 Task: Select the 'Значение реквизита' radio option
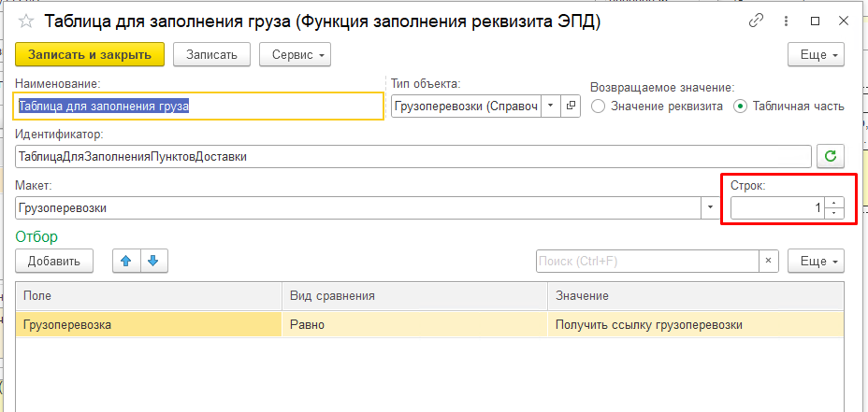[658, 107]
